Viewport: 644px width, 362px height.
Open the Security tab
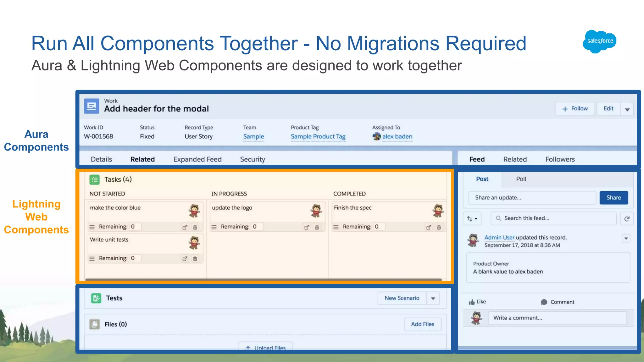coord(253,159)
